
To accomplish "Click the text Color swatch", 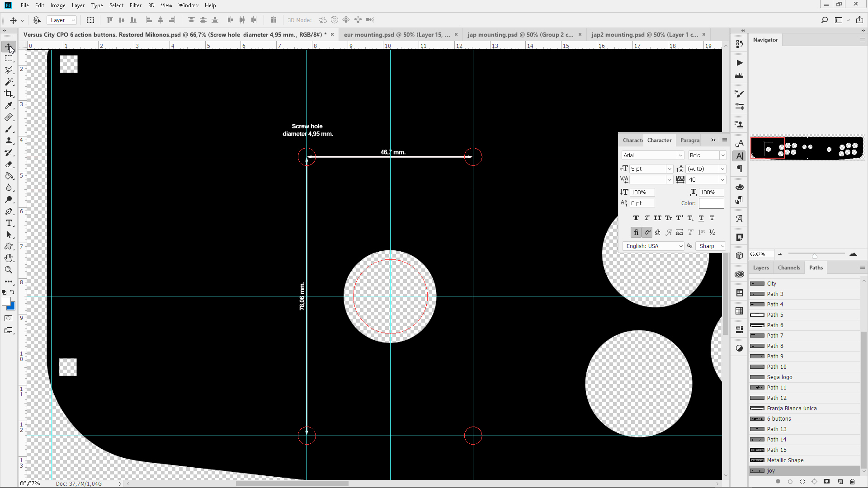I will tap(711, 203).
